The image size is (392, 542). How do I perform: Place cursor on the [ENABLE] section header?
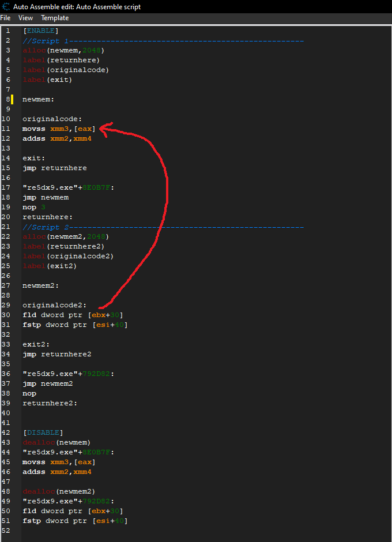(x=40, y=31)
